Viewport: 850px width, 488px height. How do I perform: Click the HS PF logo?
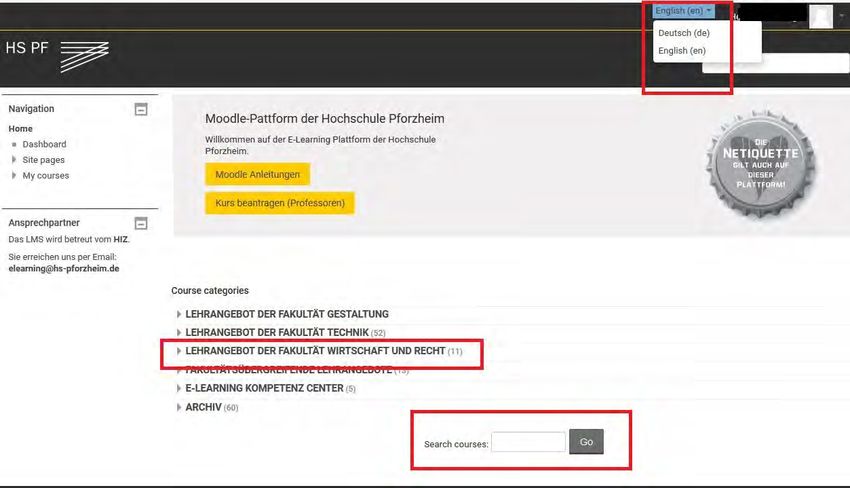click(57, 55)
